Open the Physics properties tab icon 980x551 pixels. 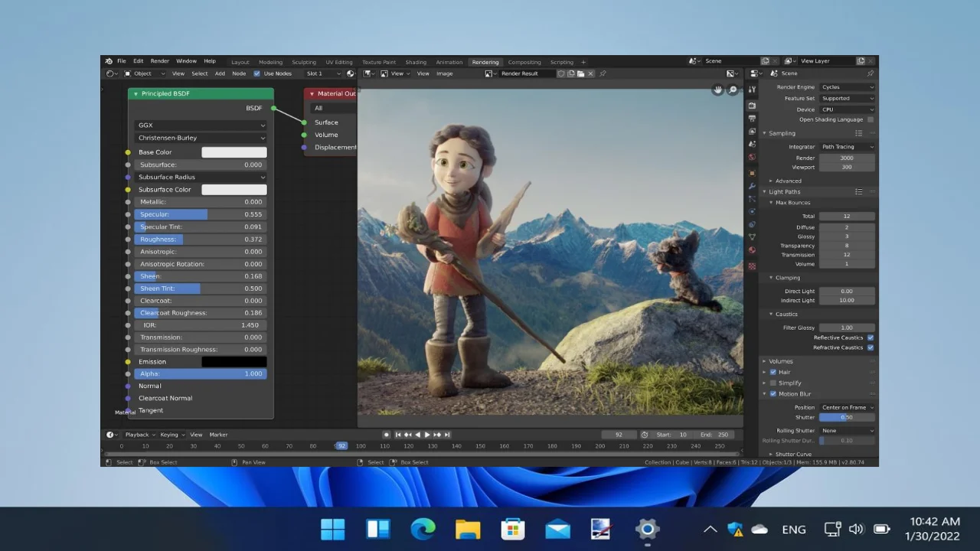[x=752, y=211]
